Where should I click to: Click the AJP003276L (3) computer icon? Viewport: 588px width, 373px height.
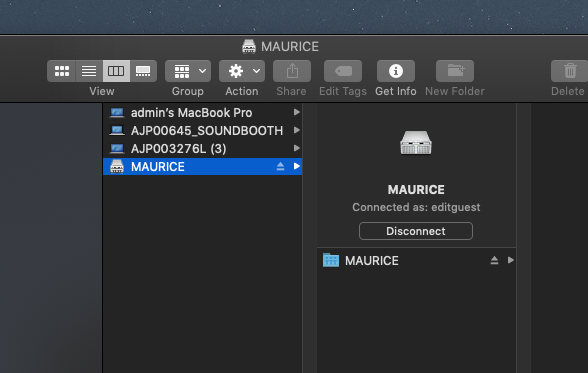coord(117,148)
